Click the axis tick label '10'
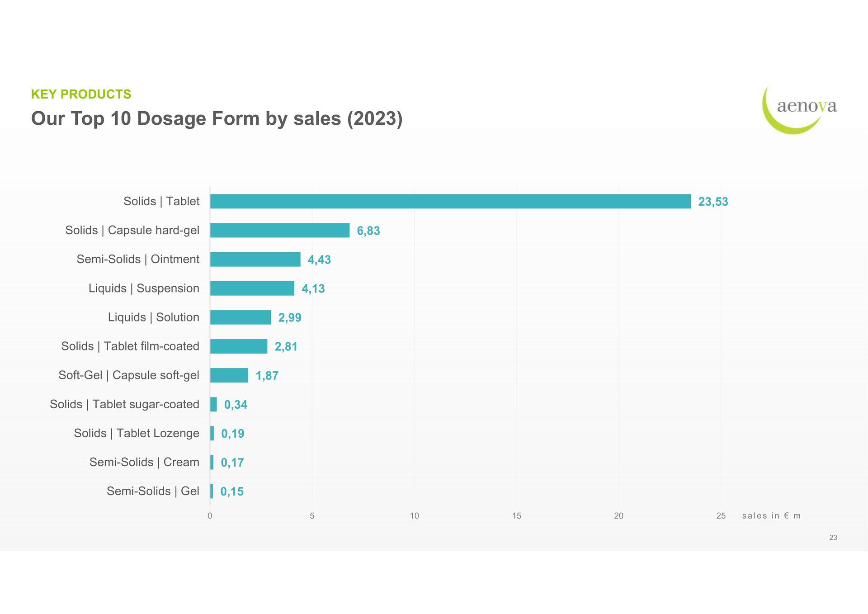 (x=415, y=516)
